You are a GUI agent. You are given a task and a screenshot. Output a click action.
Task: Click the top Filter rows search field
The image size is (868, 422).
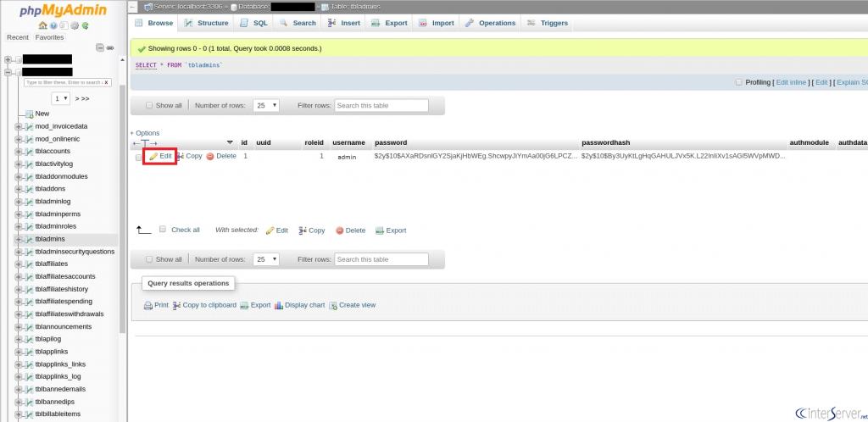381,105
